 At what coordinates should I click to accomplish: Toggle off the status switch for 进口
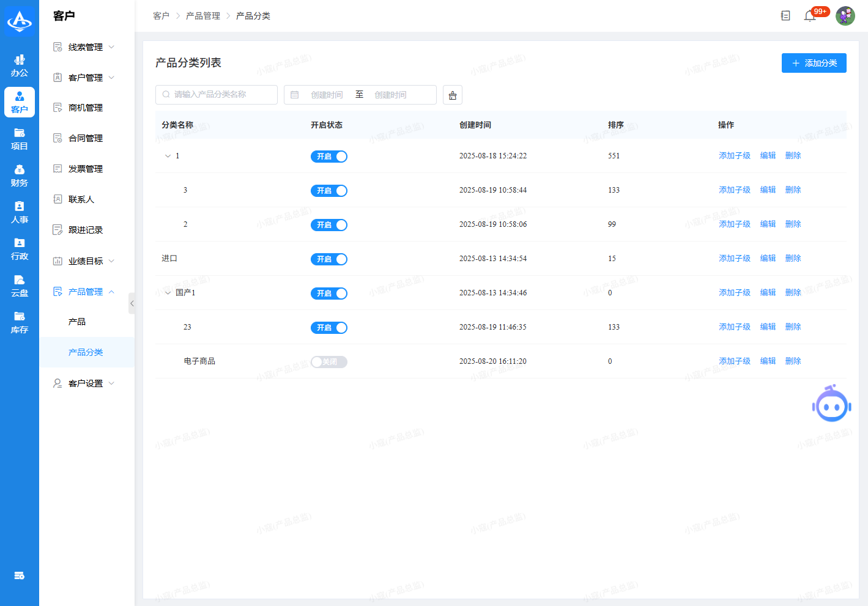329,259
